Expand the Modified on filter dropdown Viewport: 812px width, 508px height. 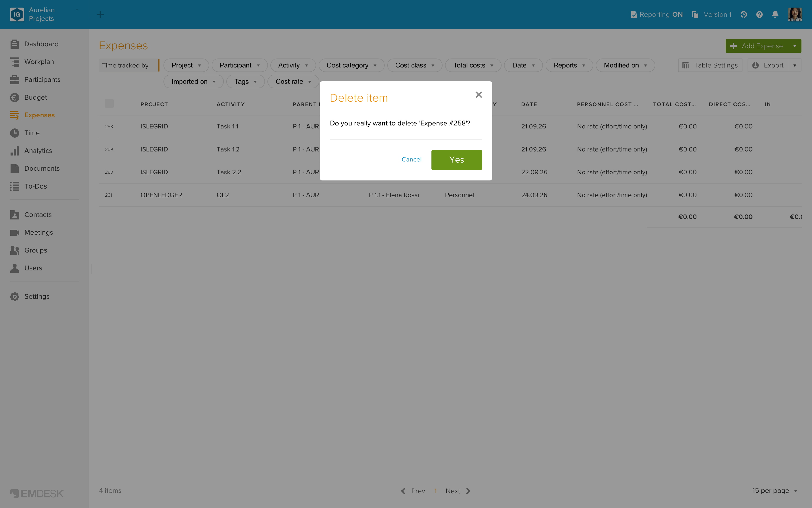625,66
